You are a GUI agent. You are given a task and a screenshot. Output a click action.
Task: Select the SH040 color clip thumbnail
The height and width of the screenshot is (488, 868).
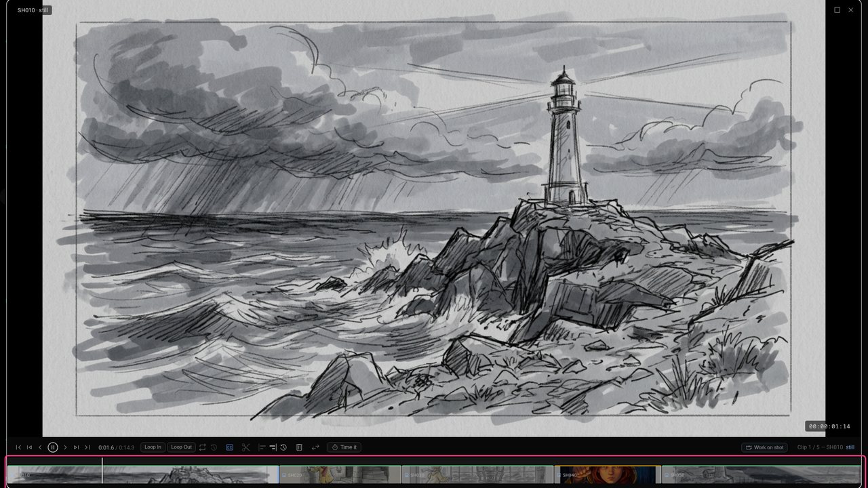(608, 474)
